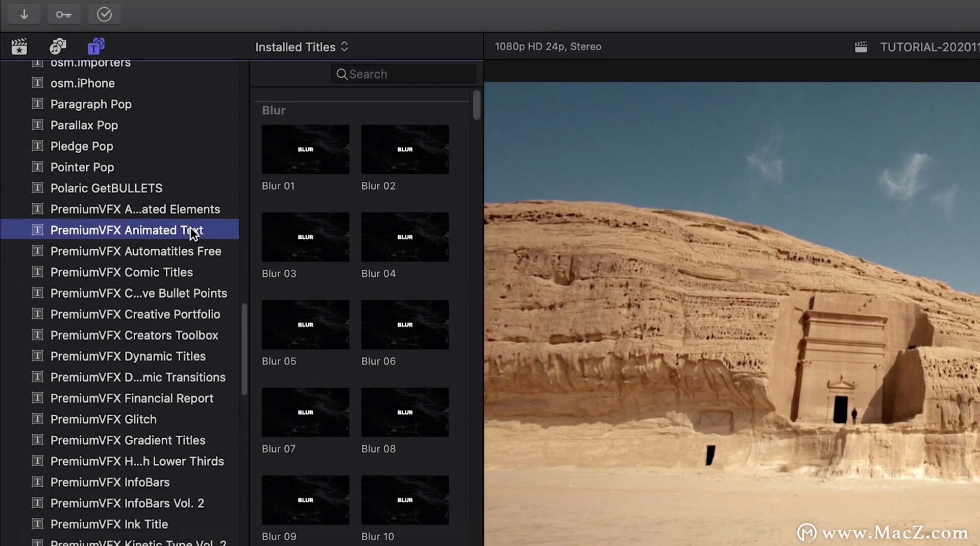The image size is (980, 546).
Task: Click the title icon beside PremiumVFX Financial Report
Action: tap(37, 397)
